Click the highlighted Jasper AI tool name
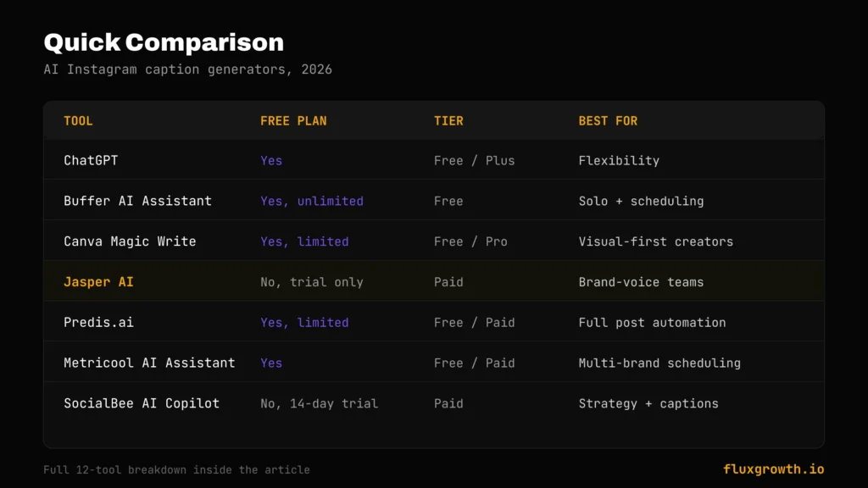Screen dimensions: 868x488 coord(98,282)
